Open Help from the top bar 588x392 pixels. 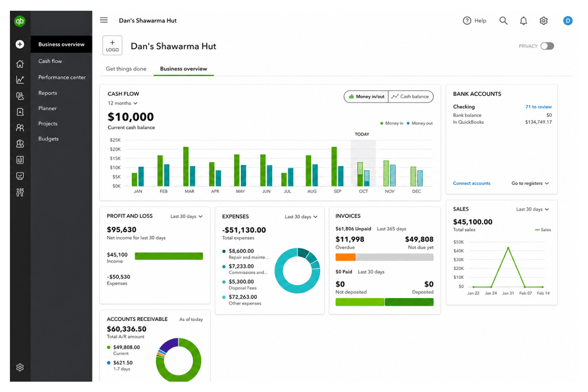click(475, 21)
